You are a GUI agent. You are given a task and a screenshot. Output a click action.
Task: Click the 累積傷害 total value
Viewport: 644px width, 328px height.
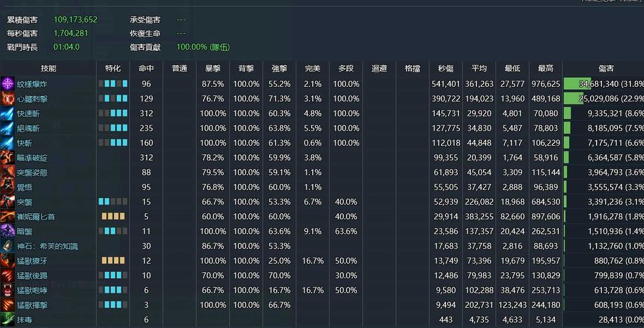[x=75, y=19]
